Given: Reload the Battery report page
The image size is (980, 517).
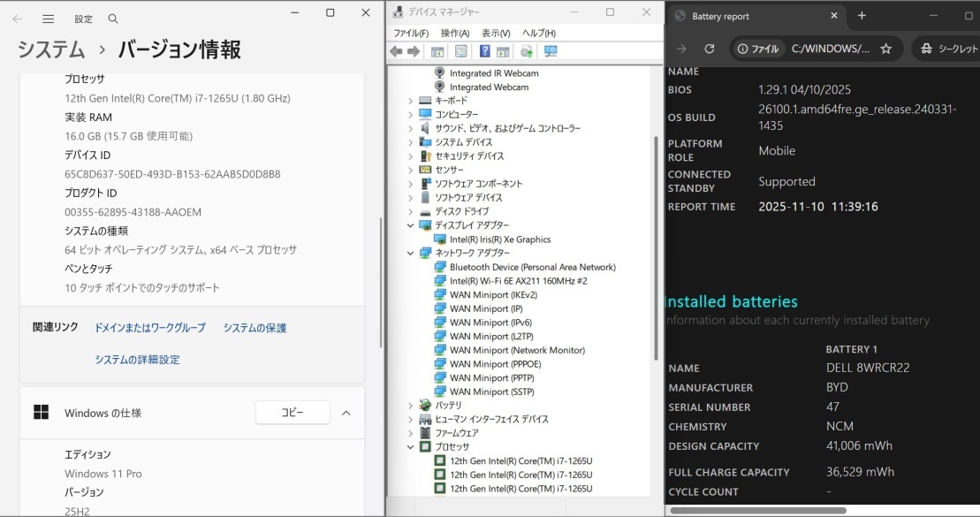Looking at the screenshot, I should point(709,49).
